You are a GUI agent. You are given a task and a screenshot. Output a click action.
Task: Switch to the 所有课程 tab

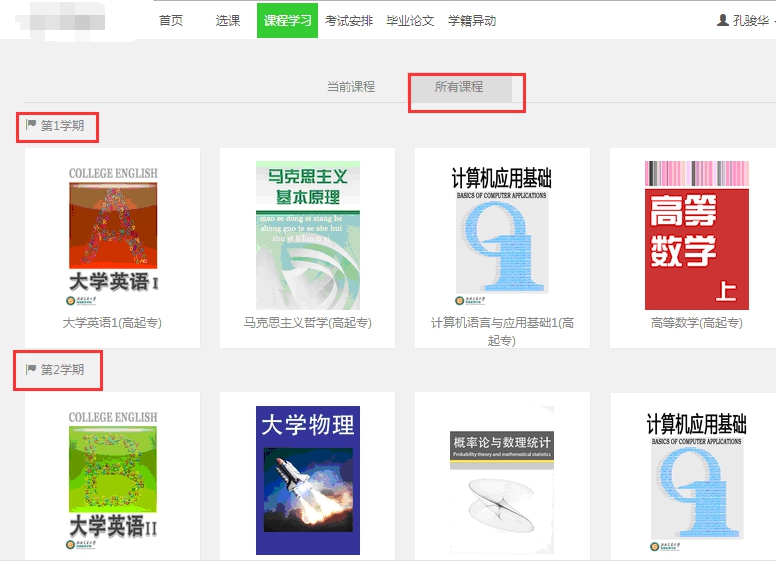(x=459, y=87)
